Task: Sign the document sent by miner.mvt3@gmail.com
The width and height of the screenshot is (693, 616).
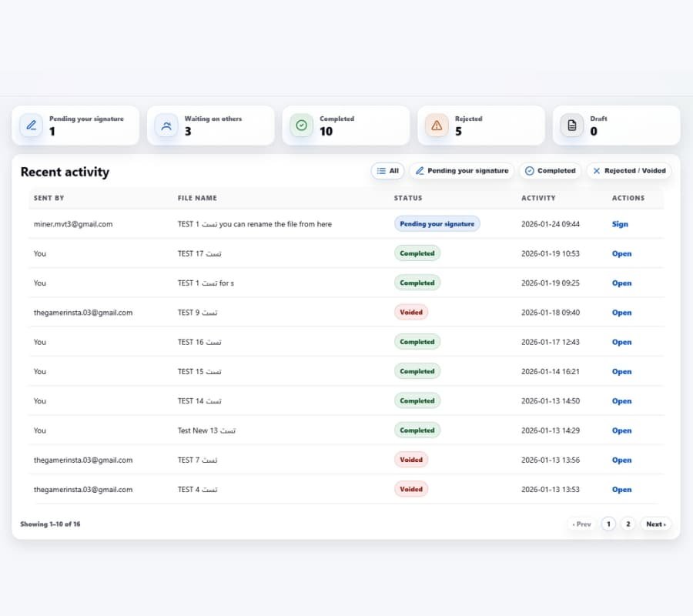Action: [x=621, y=224]
